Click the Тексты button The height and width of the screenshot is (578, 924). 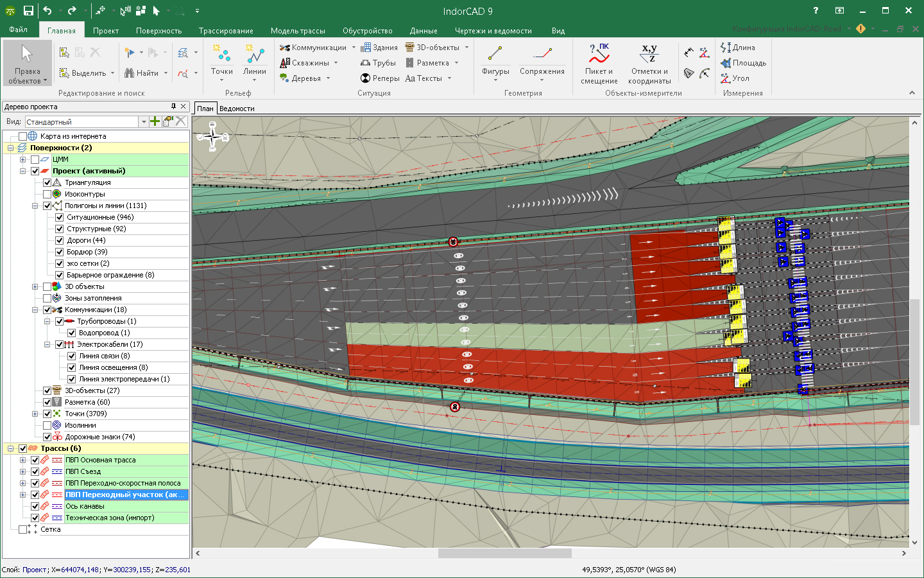click(424, 78)
